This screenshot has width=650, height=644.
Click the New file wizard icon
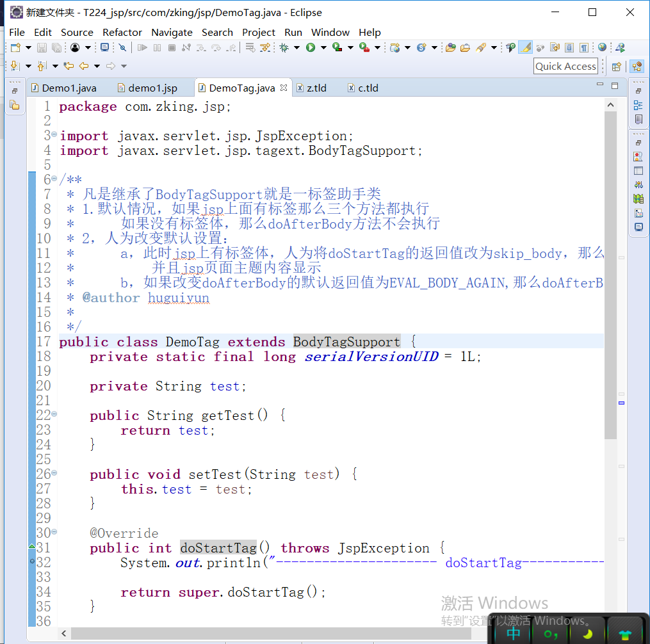click(15, 47)
